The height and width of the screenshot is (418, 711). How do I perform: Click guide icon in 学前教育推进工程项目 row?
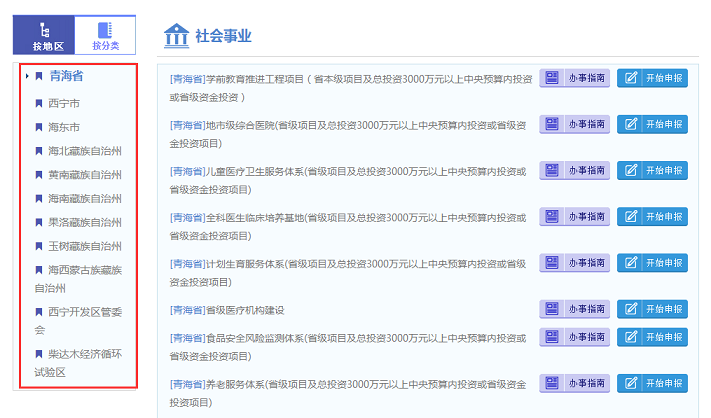(x=552, y=78)
